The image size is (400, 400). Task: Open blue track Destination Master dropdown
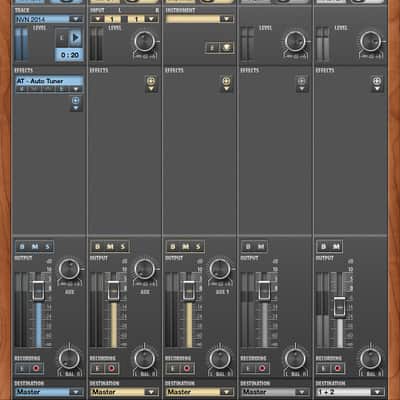pos(76,392)
